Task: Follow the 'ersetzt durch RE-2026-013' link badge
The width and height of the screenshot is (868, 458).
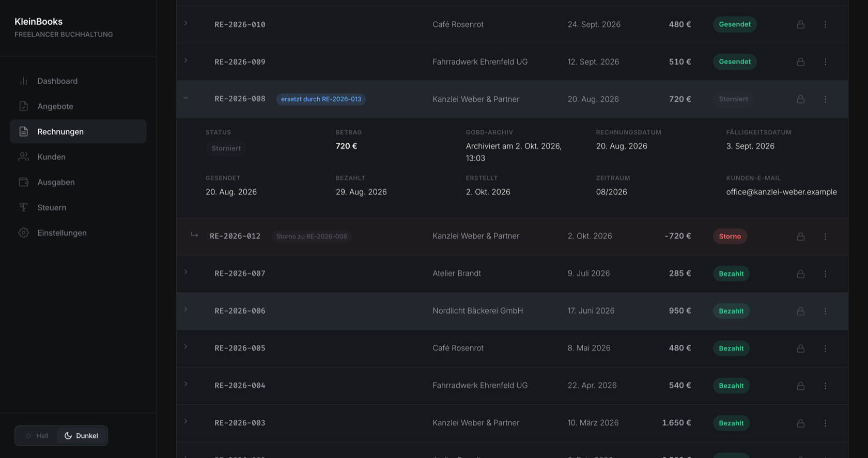Action: click(x=321, y=99)
